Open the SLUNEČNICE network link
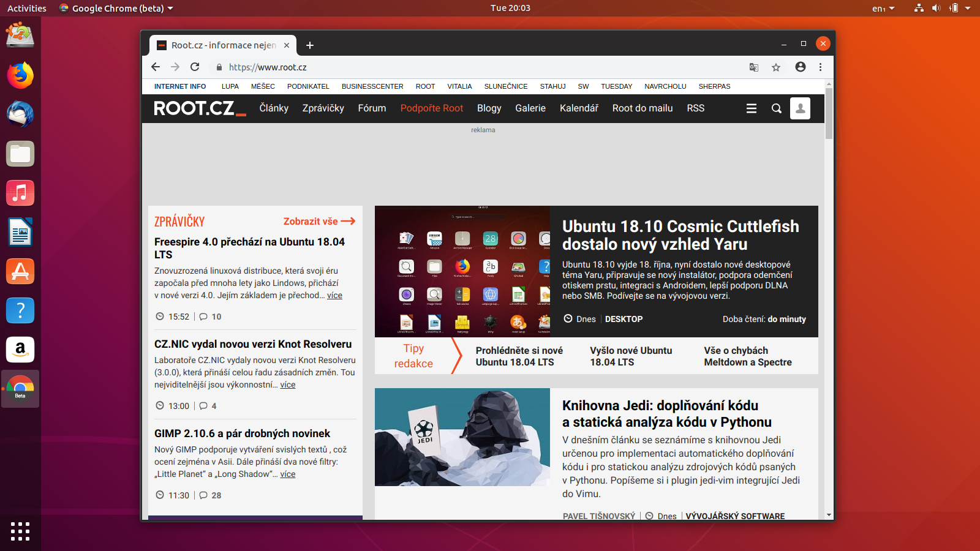This screenshot has width=980, height=551. 506,86
